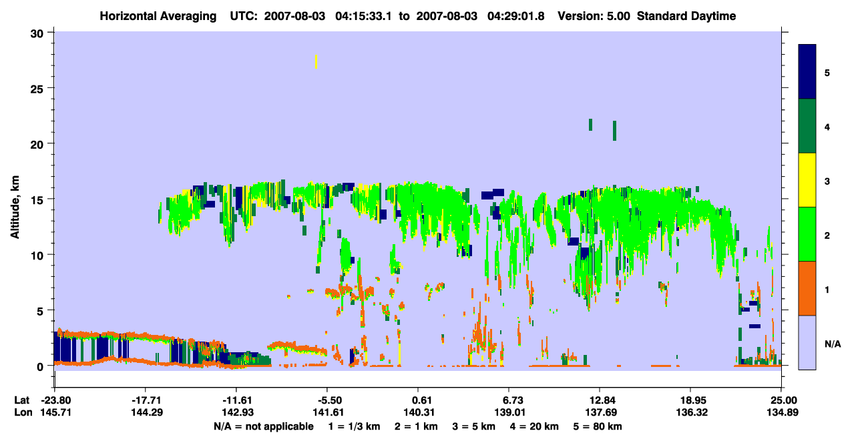
Task: Click the lavender N/A color bar segment
Action: [807, 342]
